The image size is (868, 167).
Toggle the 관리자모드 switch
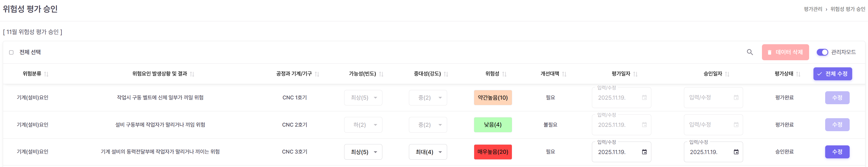tap(822, 52)
